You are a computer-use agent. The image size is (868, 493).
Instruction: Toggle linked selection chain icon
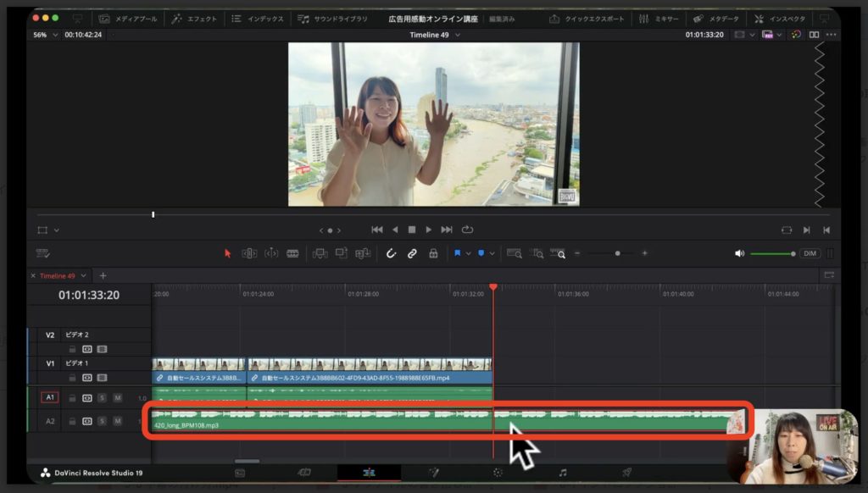click(413, 252)
